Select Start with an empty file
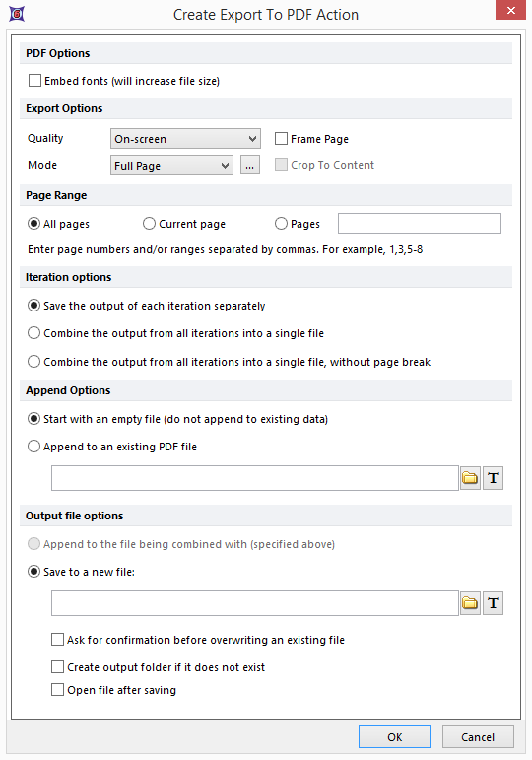Viewport: 532px width, 760px height. (x=33, y=419)
